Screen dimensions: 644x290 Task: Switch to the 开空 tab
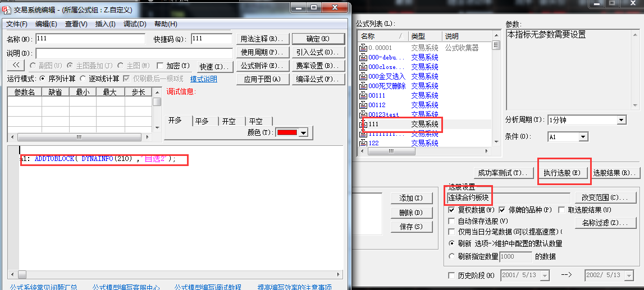coord(229,121)
